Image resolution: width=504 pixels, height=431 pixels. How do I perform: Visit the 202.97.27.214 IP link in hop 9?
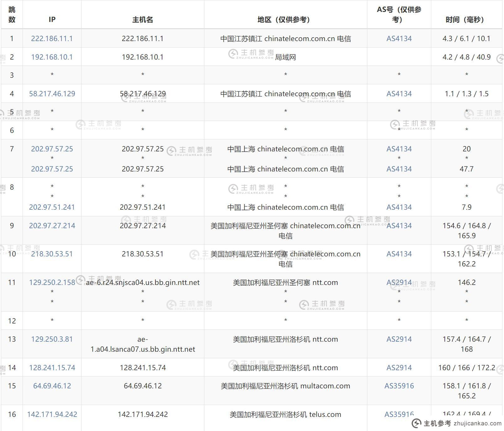click(52, 226)
